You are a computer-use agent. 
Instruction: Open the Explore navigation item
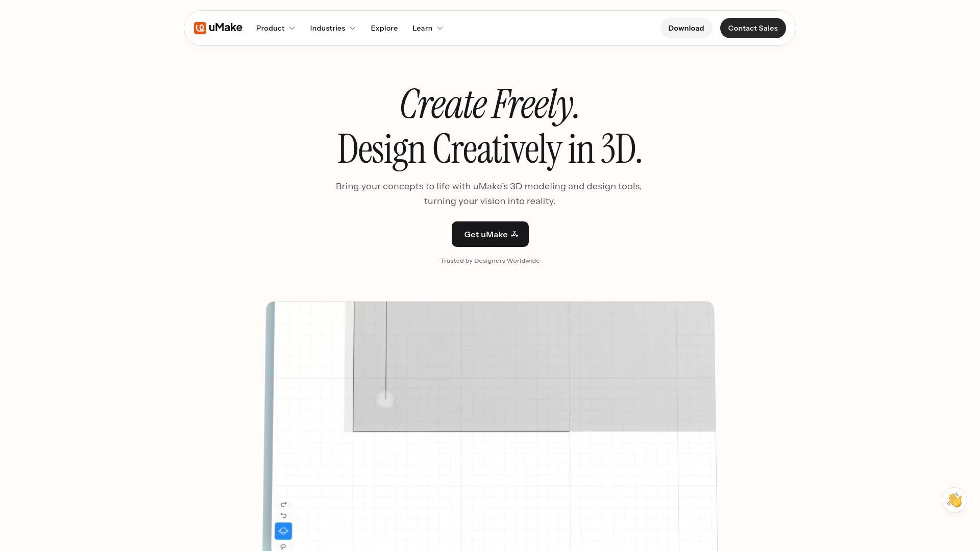(384, 28)
